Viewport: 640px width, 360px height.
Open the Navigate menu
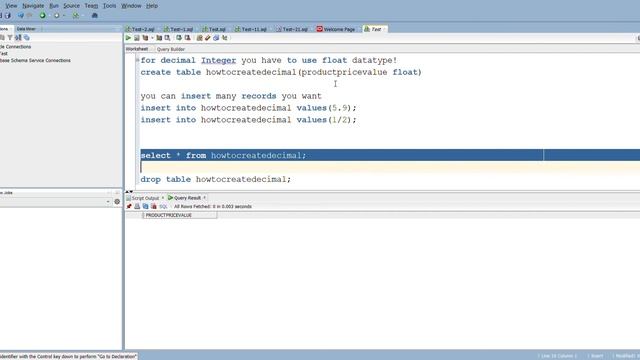[x=33, y=6]
